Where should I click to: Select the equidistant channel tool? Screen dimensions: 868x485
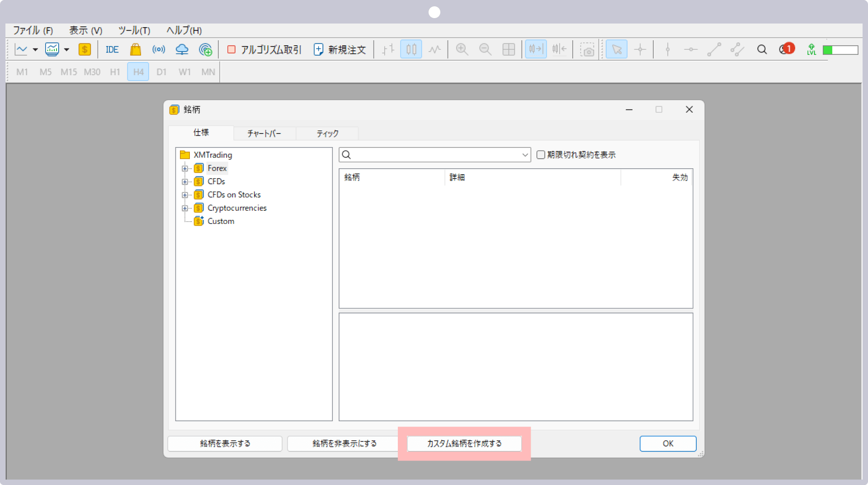[x=737, y=49]
